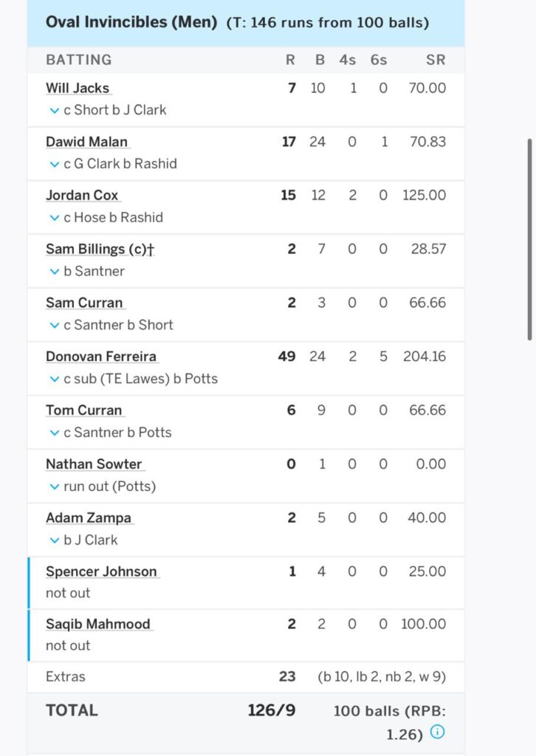Image resolution: width=536 pixels, height=756 pixels.
Task: Open Jordan Cox player profile
Action: (81, 195)
